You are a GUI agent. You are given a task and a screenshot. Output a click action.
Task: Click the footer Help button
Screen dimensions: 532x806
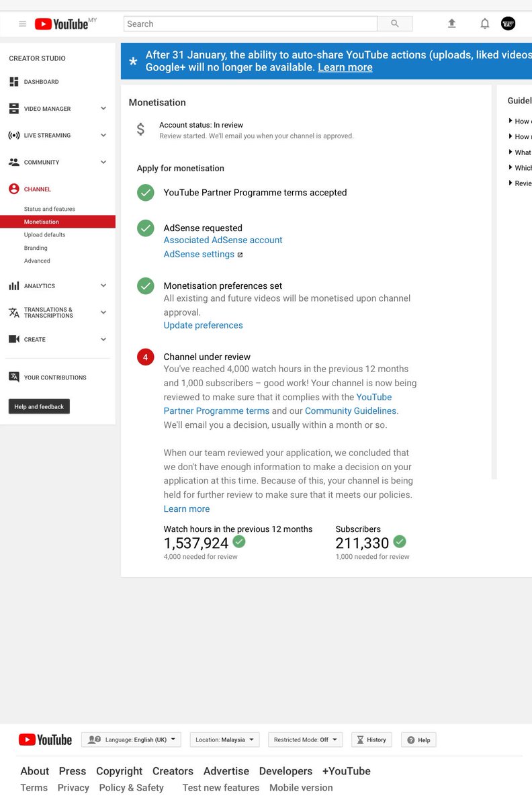[418, 740]
